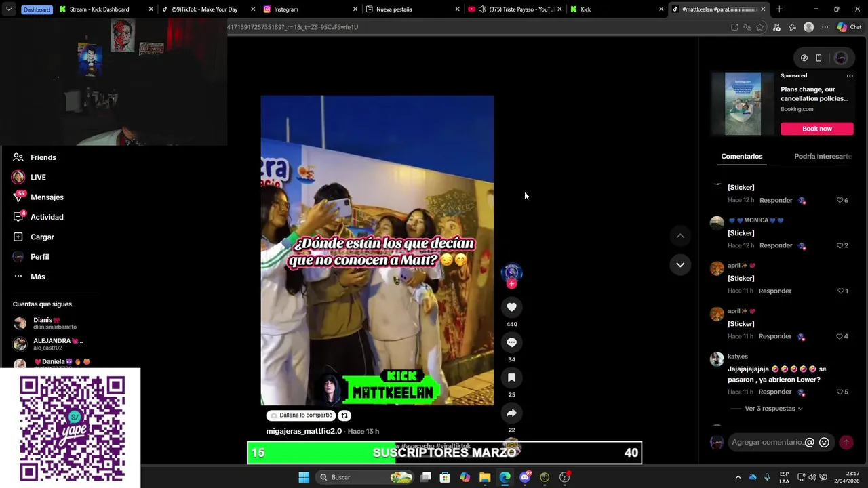Follow creator via red plus badge
The width and height of the screenshot is (868, 488).
click(511, 284)
